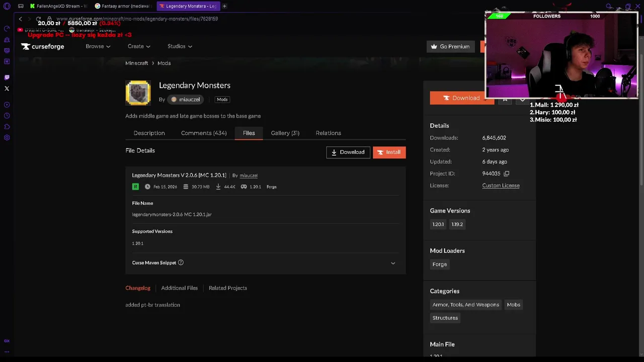The height and width of the screenshot is (362, 644).
Task: Search Opera GX windows with the magnifier icon
Action: point(609,7)
